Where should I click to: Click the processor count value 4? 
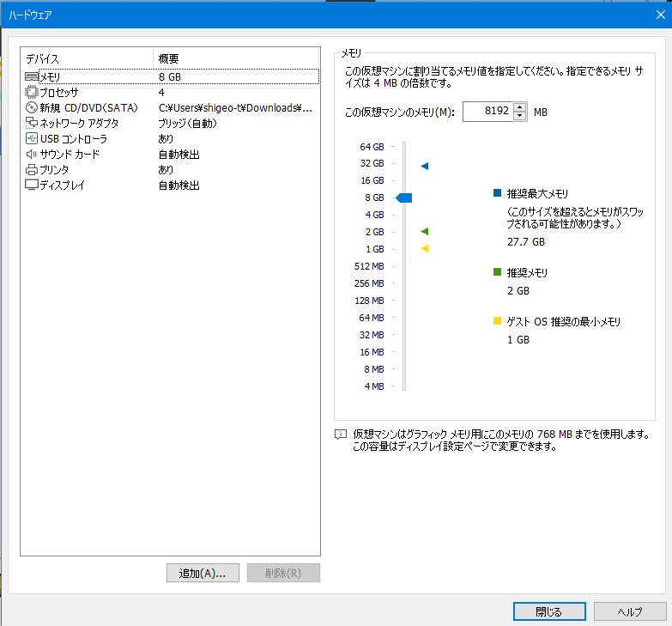pos(161,92)
